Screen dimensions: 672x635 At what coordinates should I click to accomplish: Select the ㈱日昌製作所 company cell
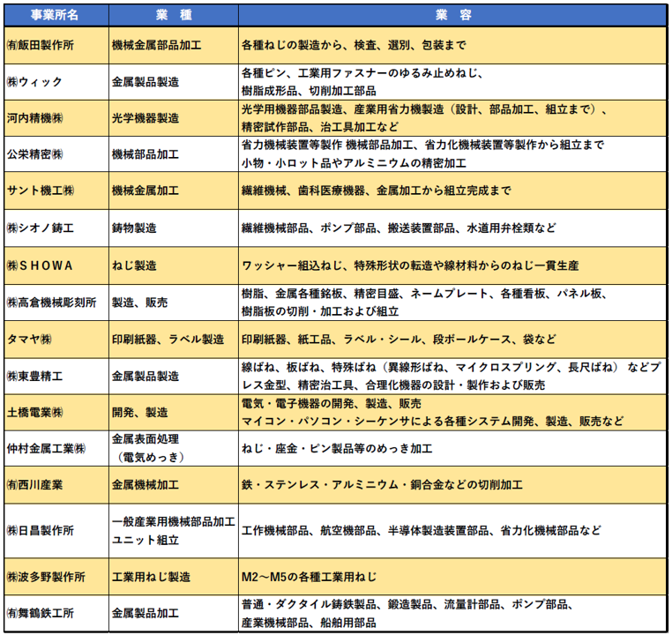(x=56, y=531)
